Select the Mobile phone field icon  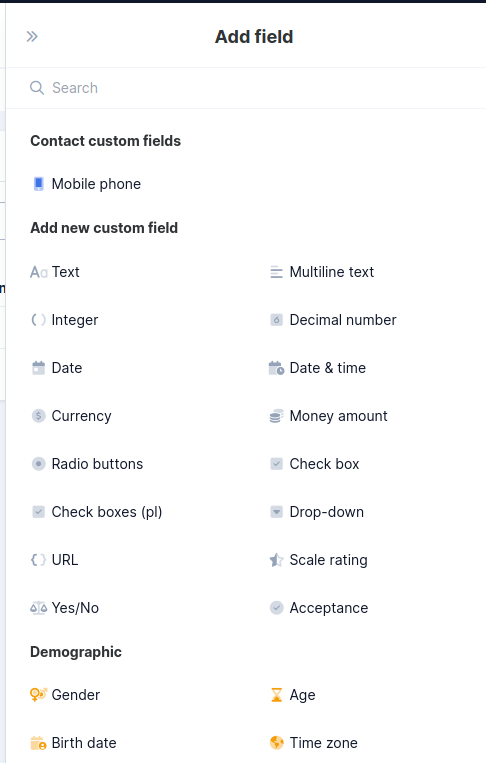(38, 184)
